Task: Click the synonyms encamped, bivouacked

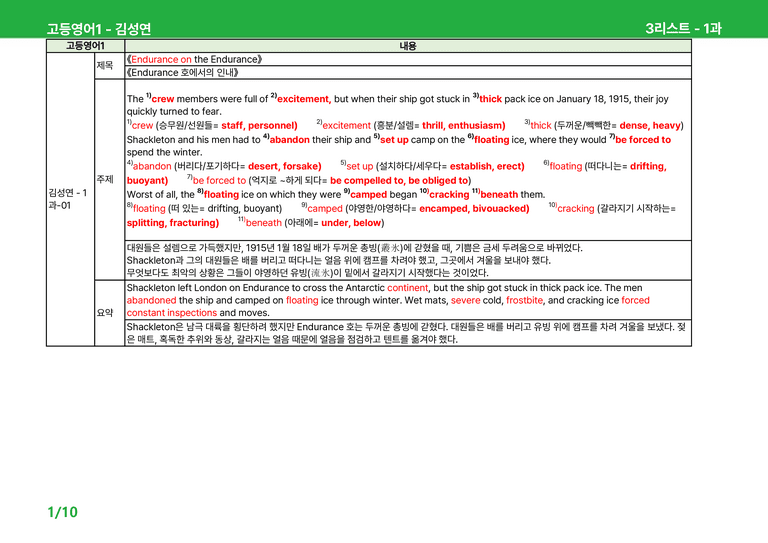Action: click(x=472, y=209)
